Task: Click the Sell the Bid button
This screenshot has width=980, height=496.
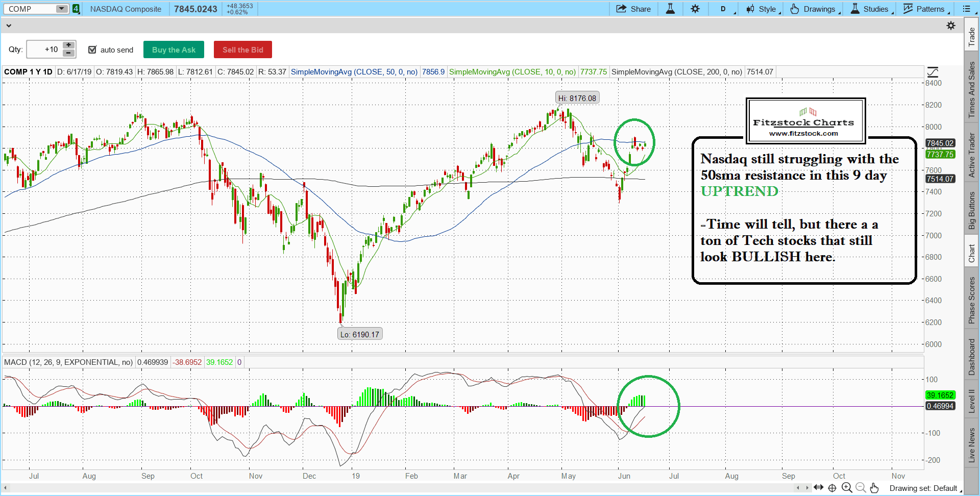Action: coord(242,49)
